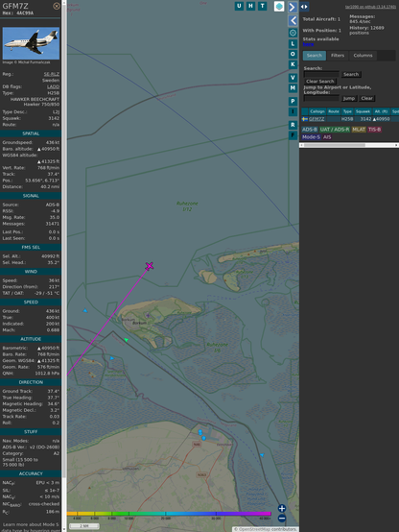Toggle the K map button

coord(293,64)
